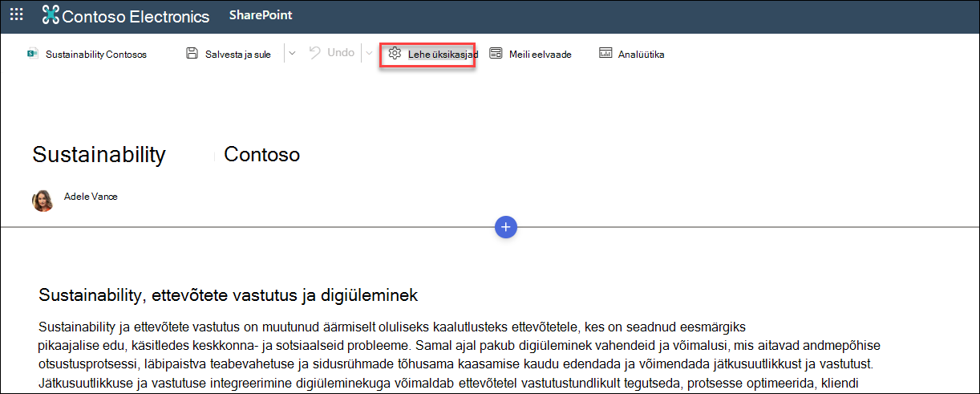This screenshot has height=394, width=980.
Task: Click the Sustainability Contosos site icon
Action: 33,55
